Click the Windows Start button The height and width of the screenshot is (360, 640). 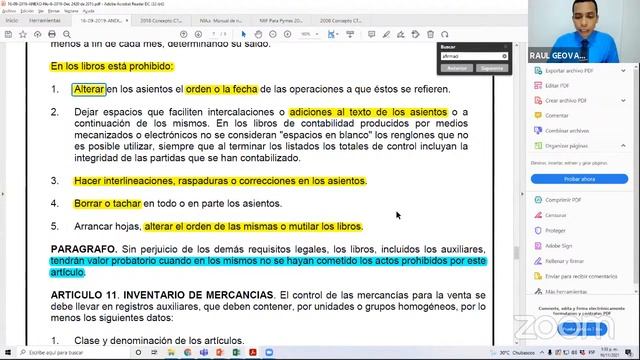click(x=8, y=352)
